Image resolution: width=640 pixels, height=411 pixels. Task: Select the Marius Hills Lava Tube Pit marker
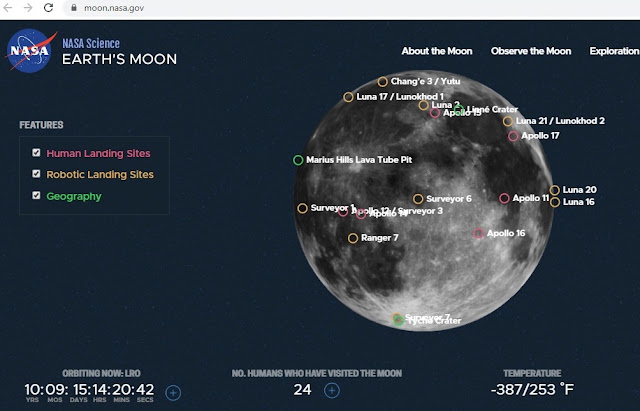(x=298, y=160)
